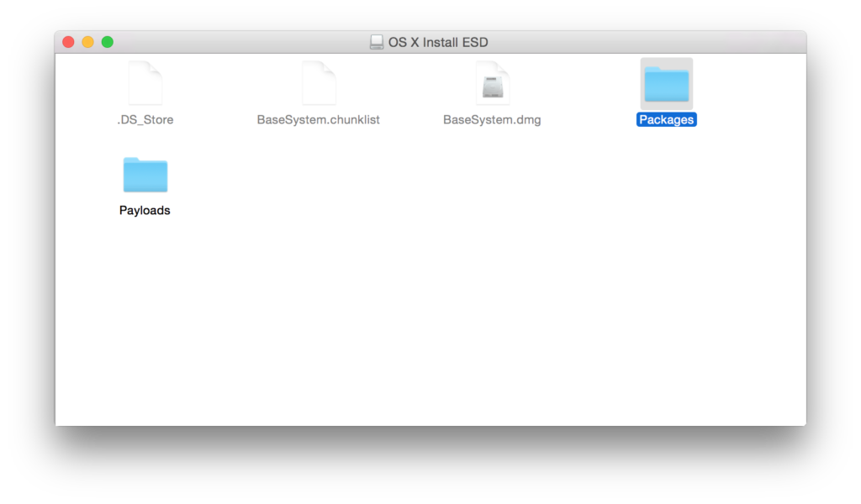Click the Packages folder name label
The height and width of the screenshot is (504, 861).
pos(666,119)
